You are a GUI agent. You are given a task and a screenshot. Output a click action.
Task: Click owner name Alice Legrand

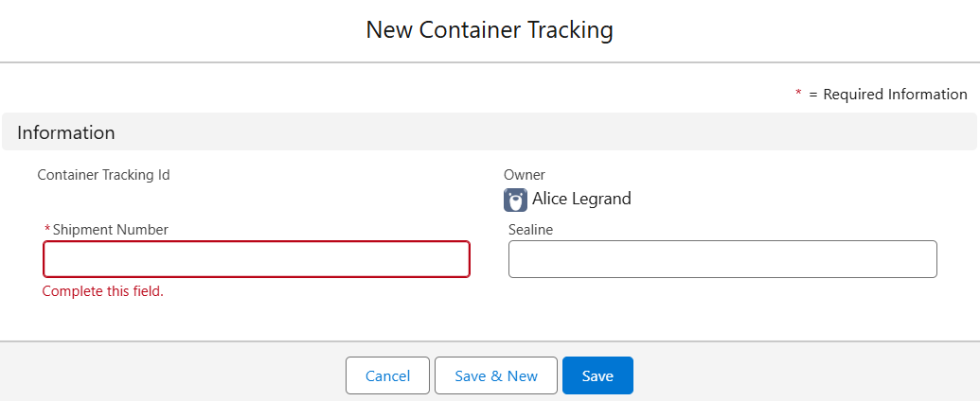581,199
